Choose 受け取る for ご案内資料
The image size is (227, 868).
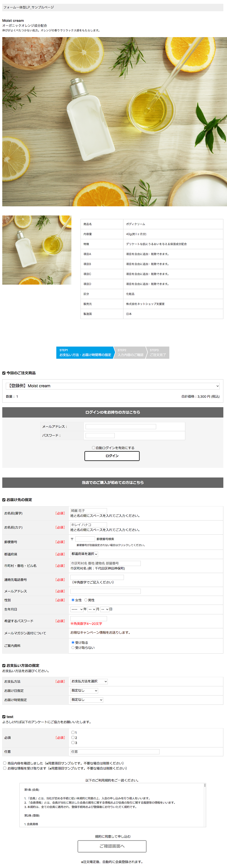click(73, 643)
